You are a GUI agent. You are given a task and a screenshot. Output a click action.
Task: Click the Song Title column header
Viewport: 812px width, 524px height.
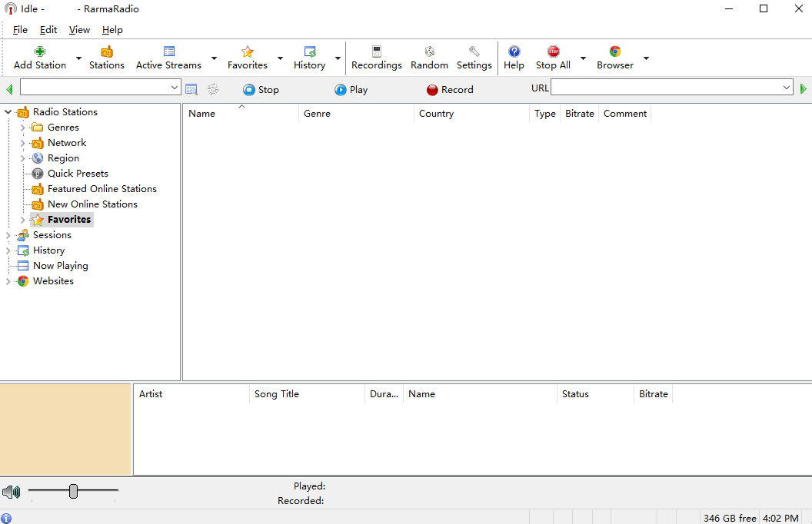307,393
